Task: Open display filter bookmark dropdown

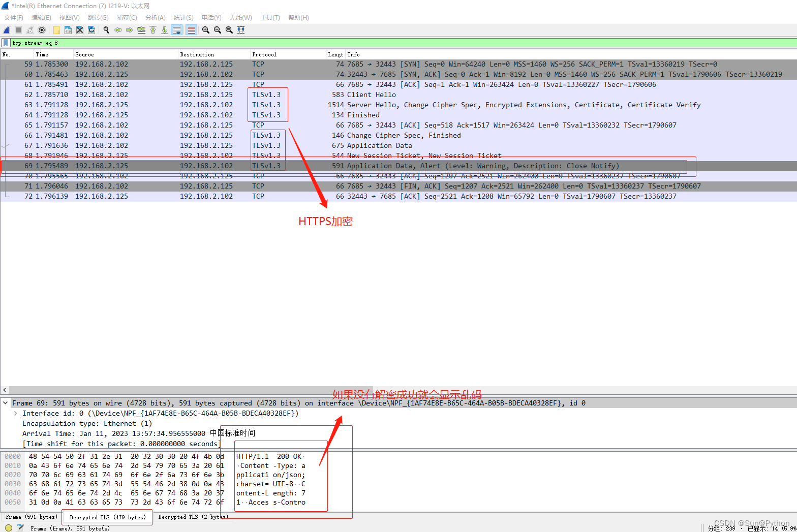Action: point(6,43)
